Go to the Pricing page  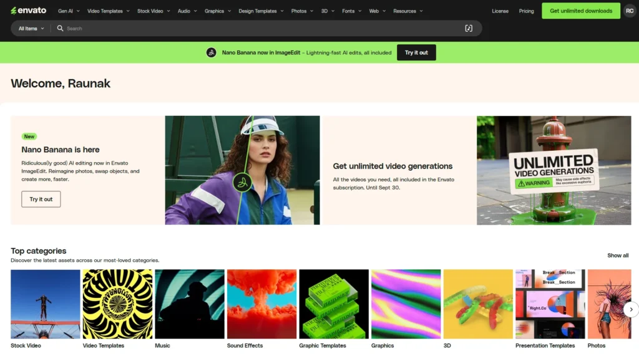526,11
